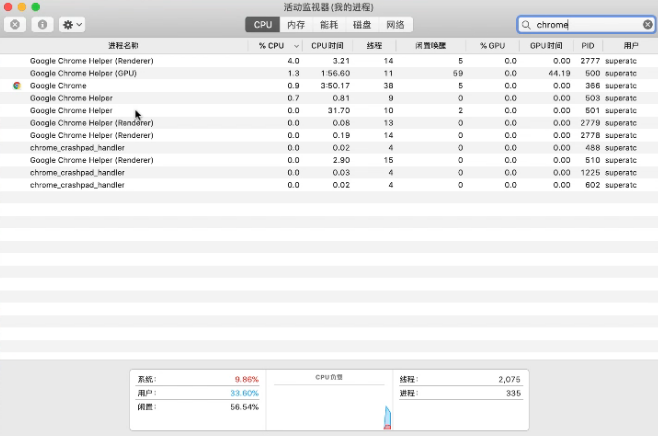This screenshot has height=436, width=658.
Task: Toggle sort direction arrow on % CPU column
Action: [296, 46]
